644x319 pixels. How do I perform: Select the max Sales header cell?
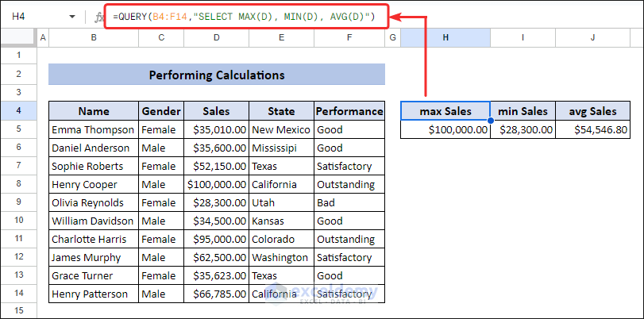[x=445, y=111]
